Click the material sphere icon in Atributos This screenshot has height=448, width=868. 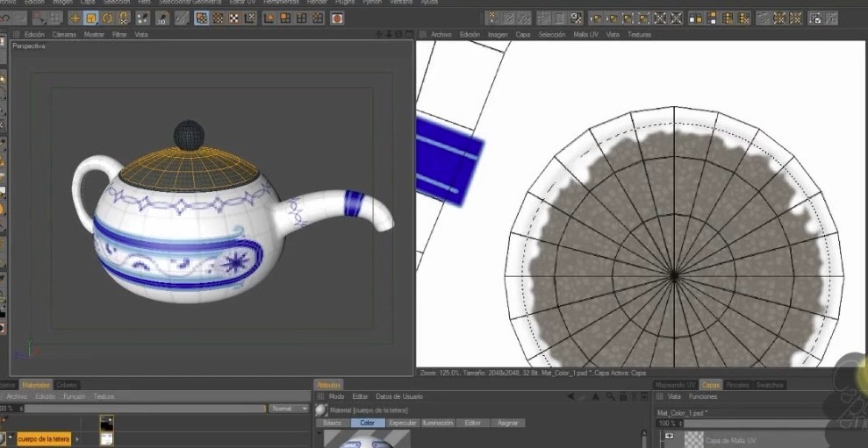pyautogui.click(x=321, y=410)
